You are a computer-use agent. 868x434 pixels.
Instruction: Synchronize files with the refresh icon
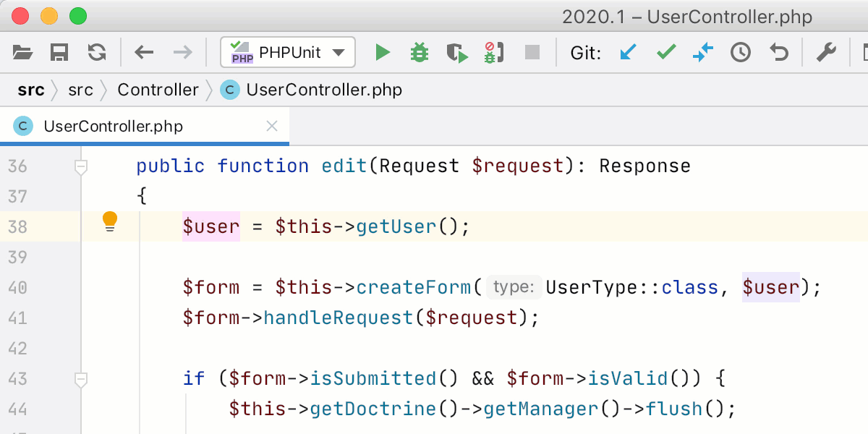(x=97, y=51)
